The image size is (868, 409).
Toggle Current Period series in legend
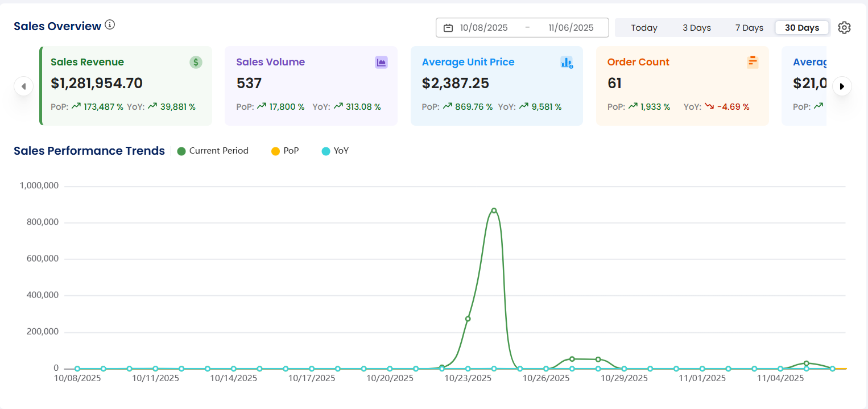213,151
